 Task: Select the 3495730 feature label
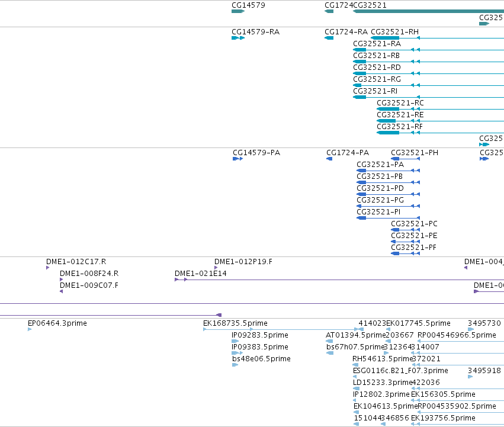point(484,323)
